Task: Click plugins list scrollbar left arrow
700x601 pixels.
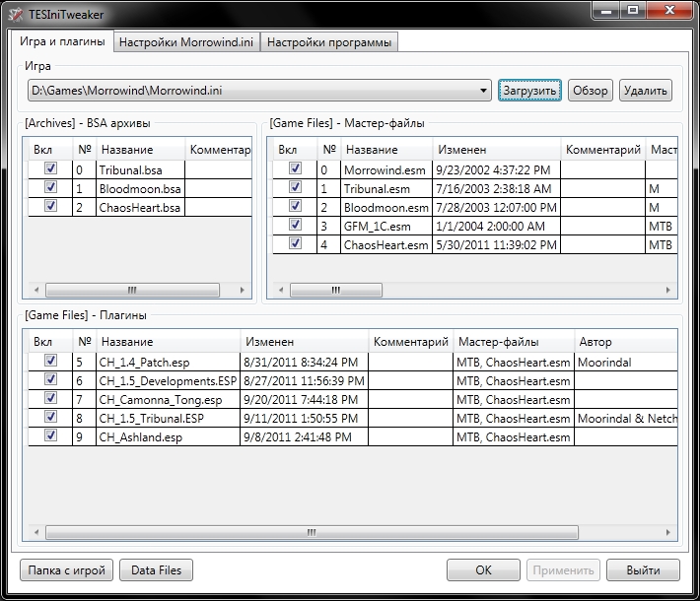Action: click(x=36, y=532)
